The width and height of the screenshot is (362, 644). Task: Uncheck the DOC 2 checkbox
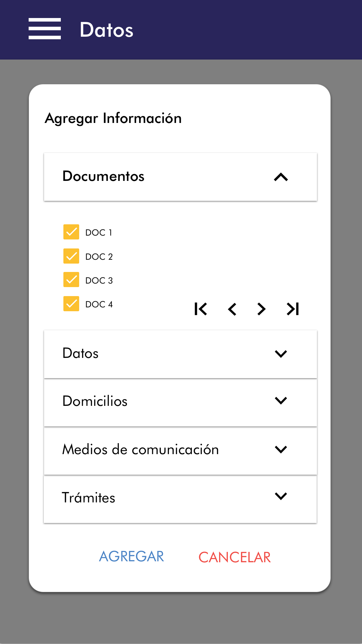pos(71,256)
